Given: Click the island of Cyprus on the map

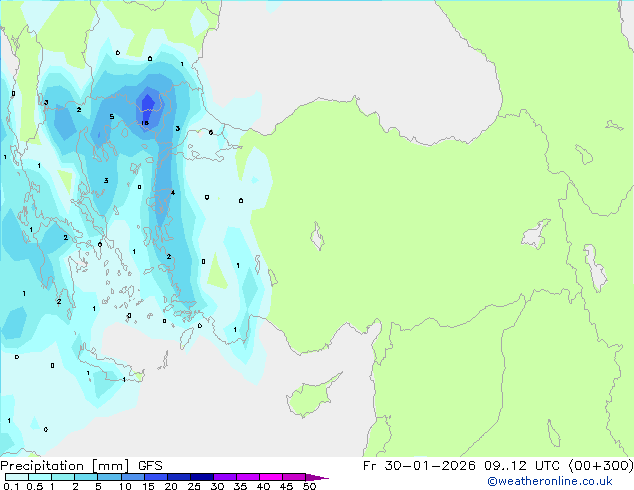Looking at the screenshot, I should [x=311, y=396].
